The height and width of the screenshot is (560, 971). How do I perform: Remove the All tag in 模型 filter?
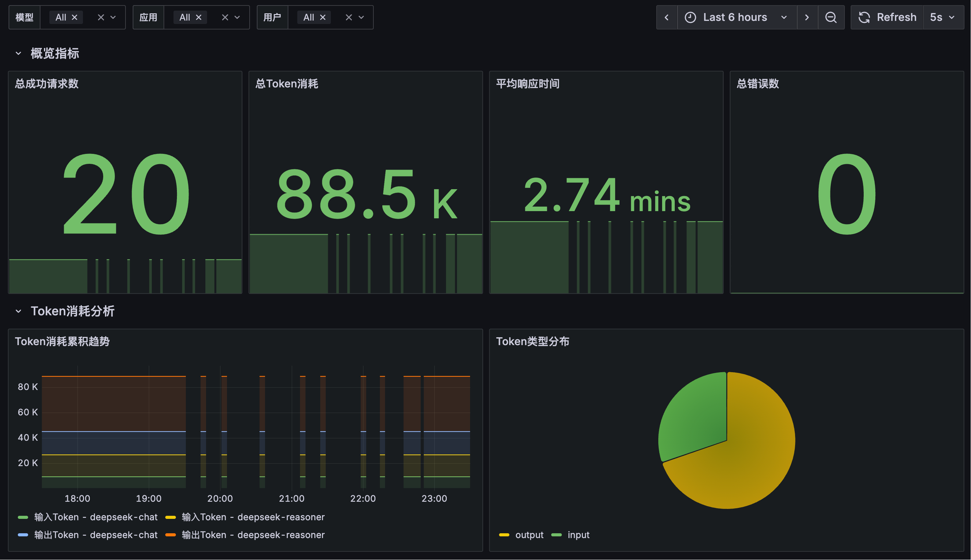click(75, 17)
